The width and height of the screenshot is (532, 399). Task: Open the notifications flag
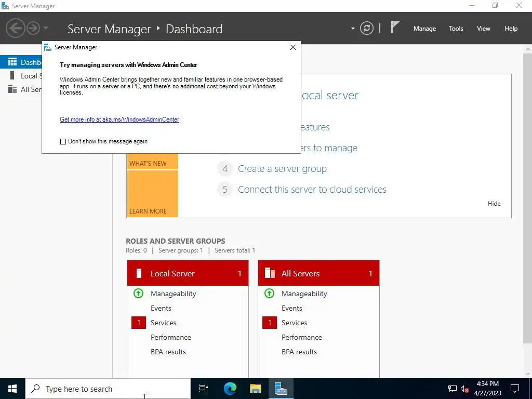(x=395, y=27)
